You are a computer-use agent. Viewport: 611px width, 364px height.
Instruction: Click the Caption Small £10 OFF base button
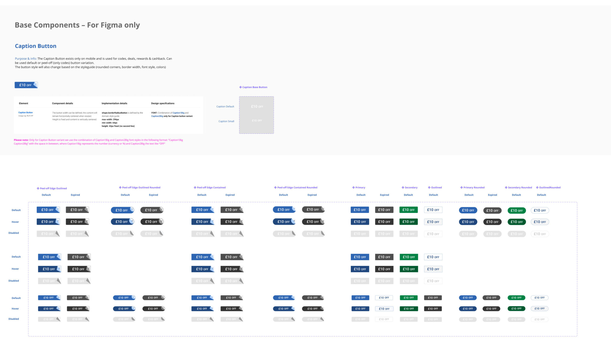pyautogui.click(x=257, y=120)
